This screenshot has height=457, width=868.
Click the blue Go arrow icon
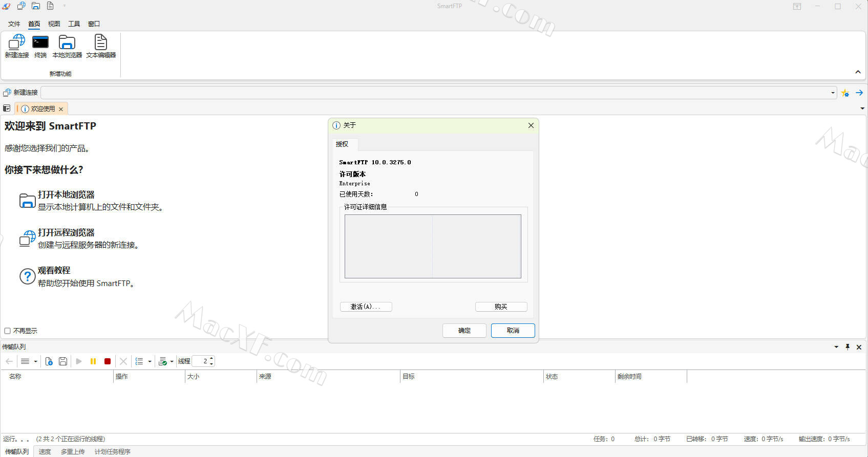coord(859,93)
